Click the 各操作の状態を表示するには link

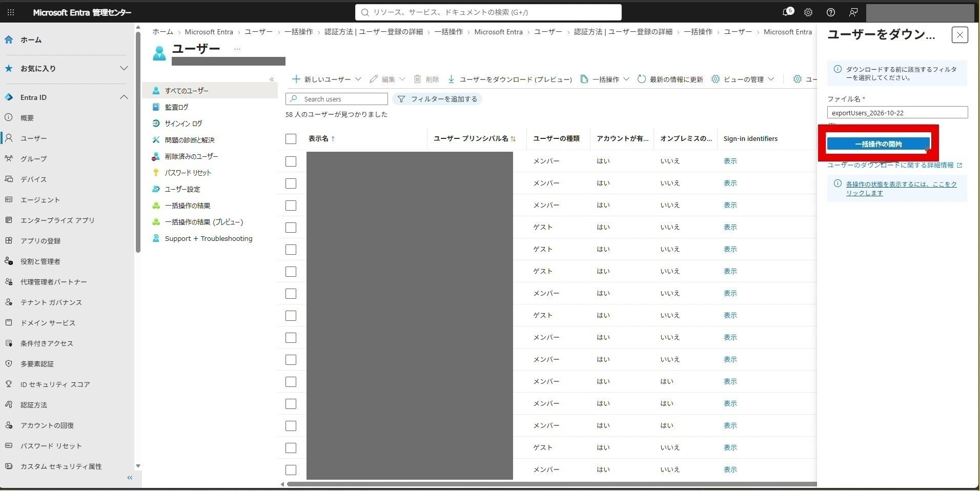901,189
